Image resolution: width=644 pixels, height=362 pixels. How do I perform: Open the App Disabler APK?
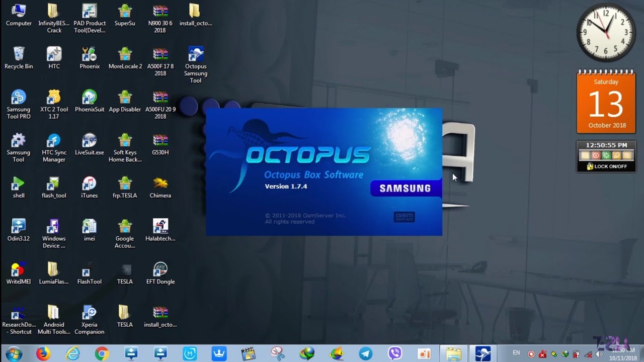[125, 101]
